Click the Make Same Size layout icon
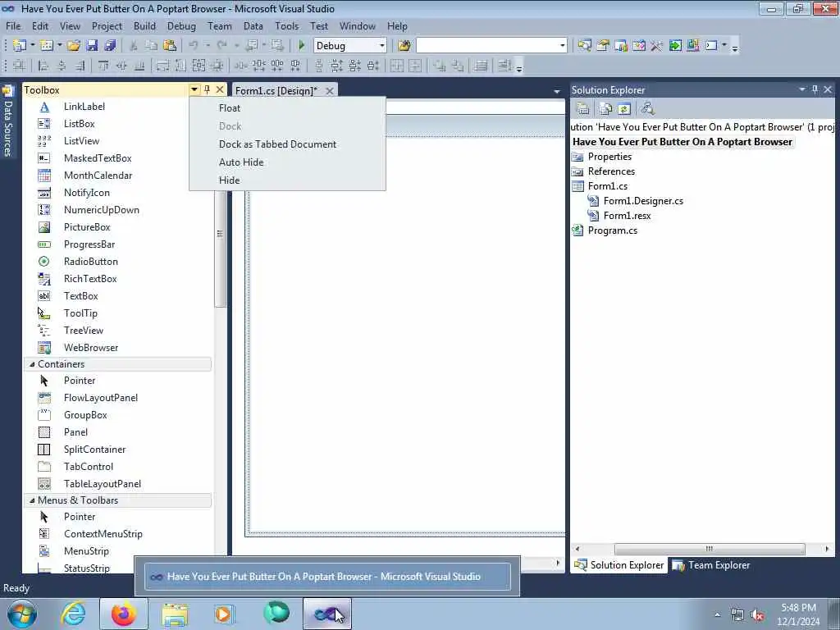840x630 pixels. tap(199, 66)
